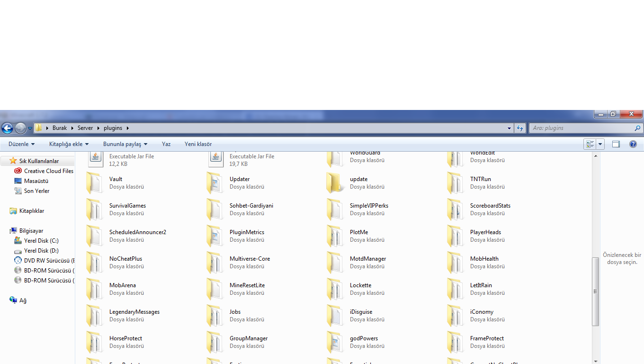This screenshot has height=364, width=644.
Task: Open the Kitaplığa ekle dropdown
Action: pos(69,144)
